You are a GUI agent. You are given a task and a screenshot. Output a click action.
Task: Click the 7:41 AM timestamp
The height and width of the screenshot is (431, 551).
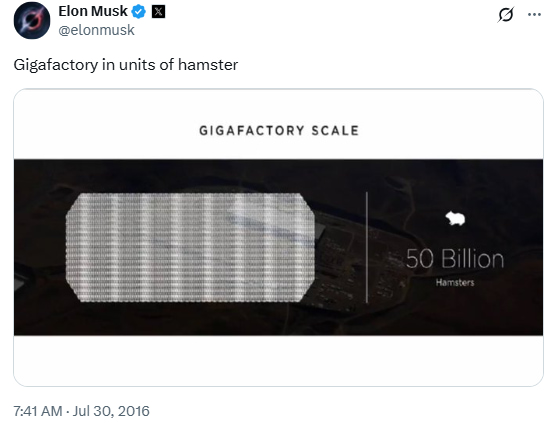[x=38, y=411]
